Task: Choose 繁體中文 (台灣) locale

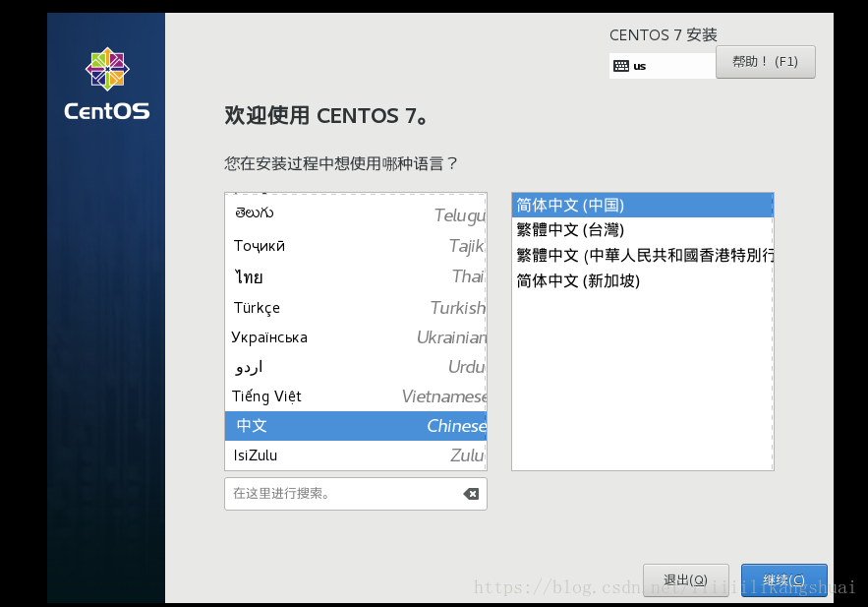Action: [642, 230]
